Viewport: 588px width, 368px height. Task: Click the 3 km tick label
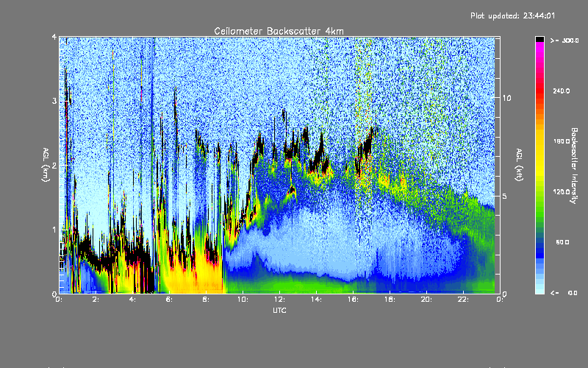point(54,101)
